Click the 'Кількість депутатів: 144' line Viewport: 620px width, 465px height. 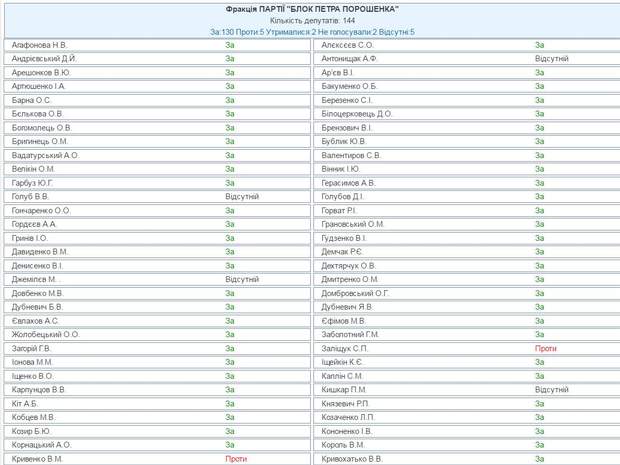[x=312, y=21]
